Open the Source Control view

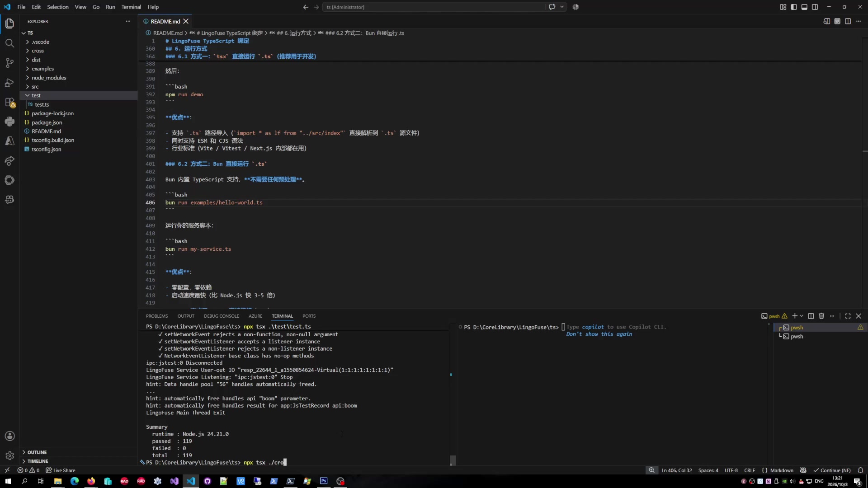[9, 63]
